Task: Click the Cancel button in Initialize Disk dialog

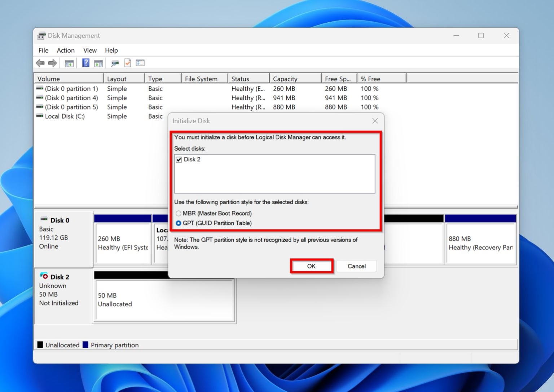Action: pos(356,266)
